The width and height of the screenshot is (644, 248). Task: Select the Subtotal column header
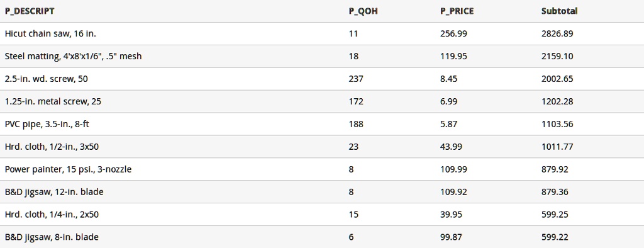(x=559, y=11)
